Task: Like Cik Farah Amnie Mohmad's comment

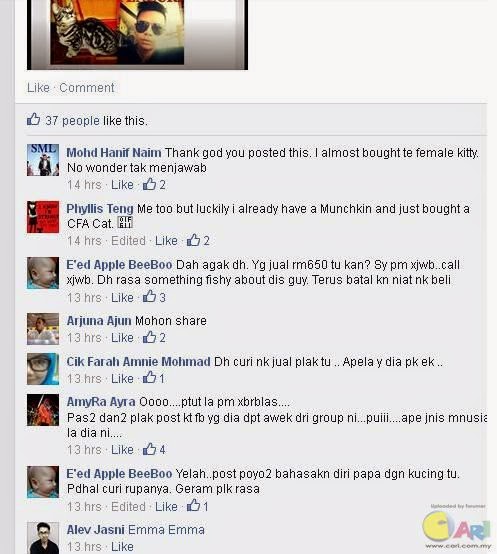Action: point(122,378)
